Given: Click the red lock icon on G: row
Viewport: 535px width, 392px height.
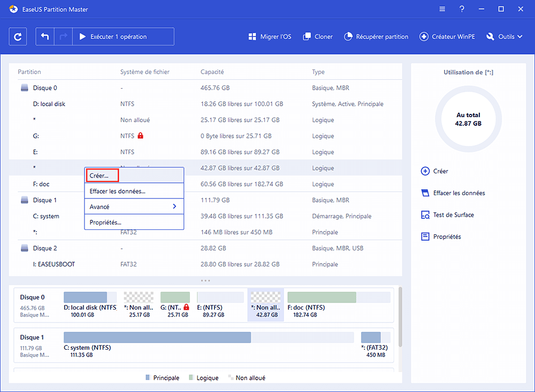Looking at the screenshot, I should 140,136.
